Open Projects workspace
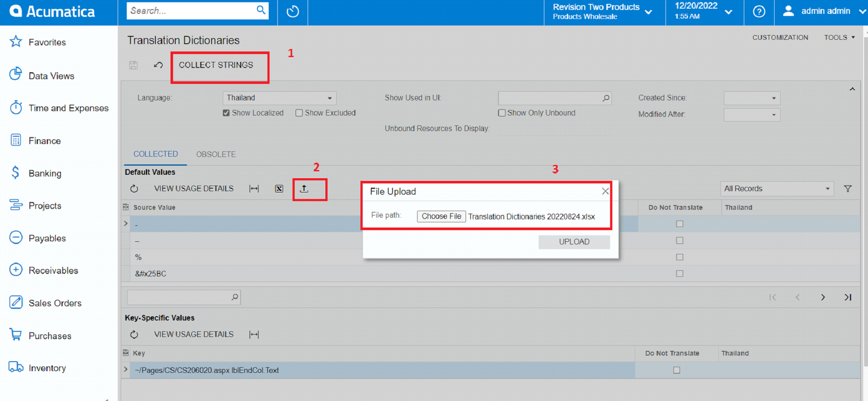Viewport: 868px width, 401px height. tap(35, 205)
